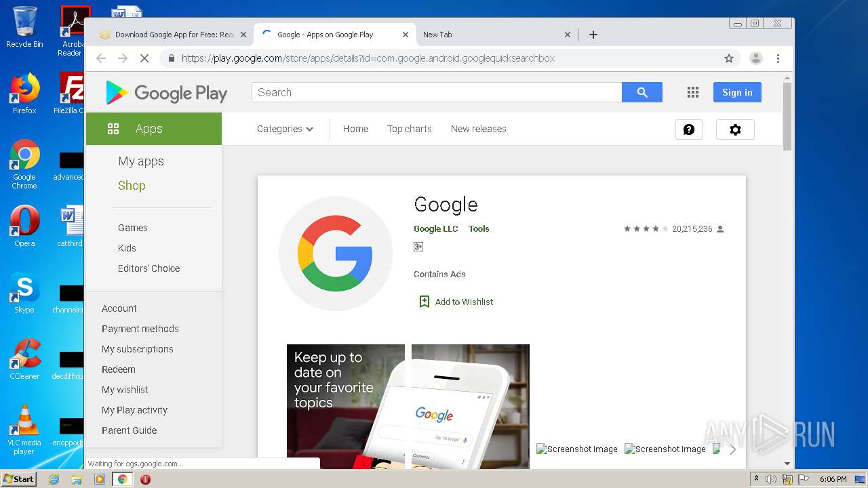
Task: Go back to the previous page
Action: 101,58
